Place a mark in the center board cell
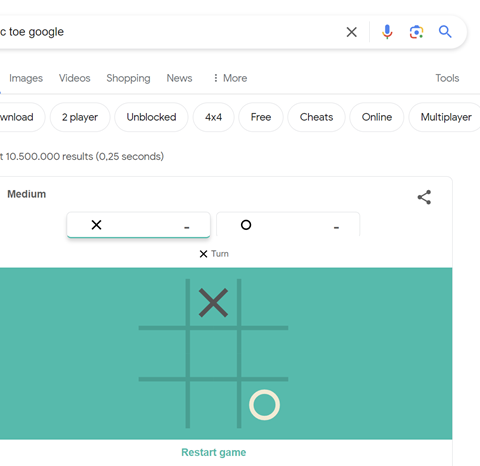Screen dimensions: 480x466 tap(213, 354)
